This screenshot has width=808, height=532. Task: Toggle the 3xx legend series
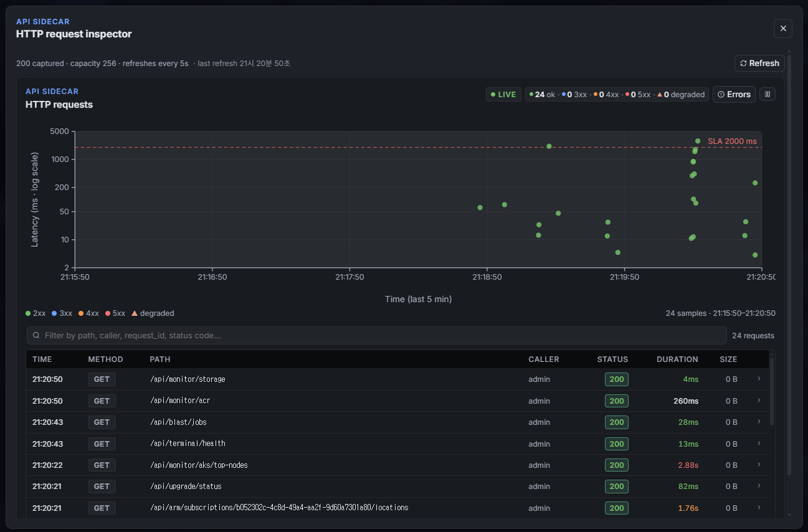pos(62,313)
